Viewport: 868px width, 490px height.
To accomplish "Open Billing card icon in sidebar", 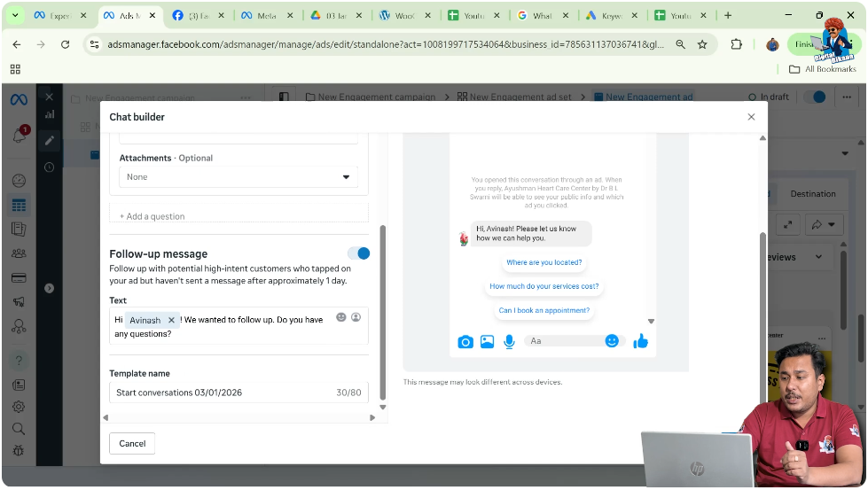I will tap(19, 277).
